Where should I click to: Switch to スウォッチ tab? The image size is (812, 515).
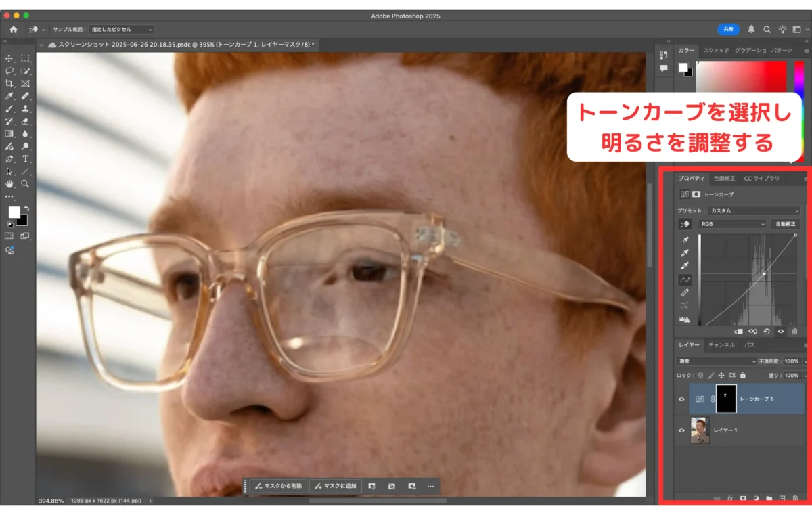tap(716, 51)
